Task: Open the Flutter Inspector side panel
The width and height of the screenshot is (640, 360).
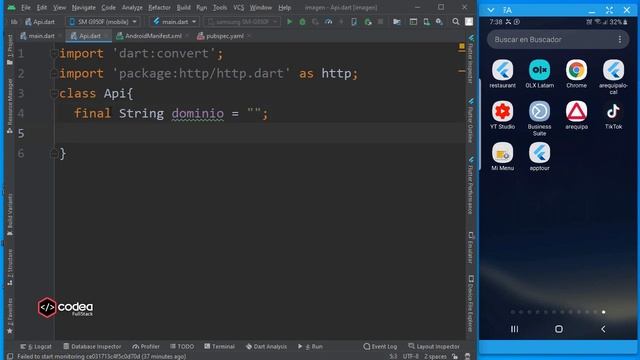Action: pos(471,59)
